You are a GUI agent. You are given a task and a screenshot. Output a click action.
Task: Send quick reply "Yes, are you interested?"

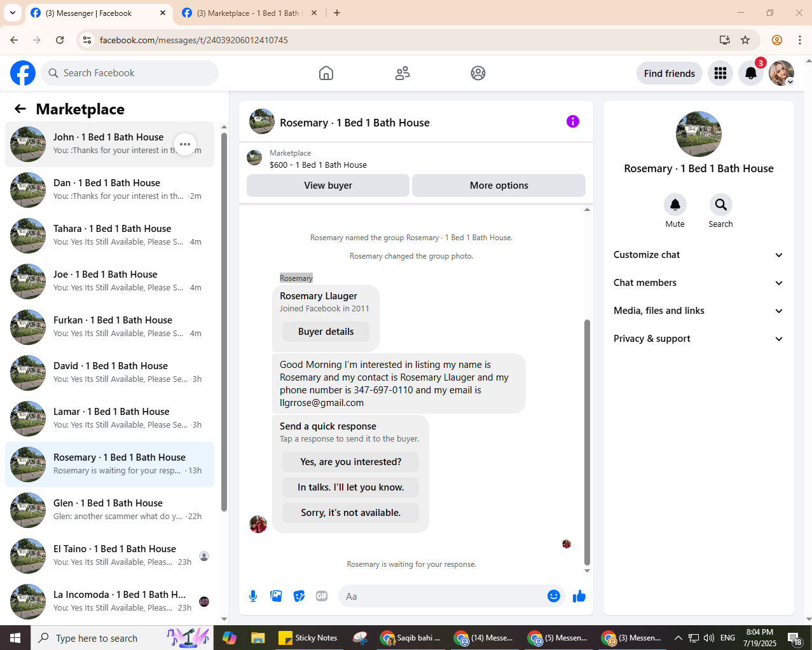tap(351, 462)
